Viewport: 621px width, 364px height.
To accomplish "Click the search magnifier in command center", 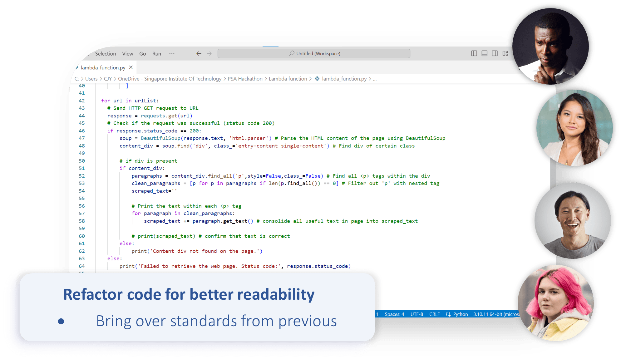I will tap(292, 53).
